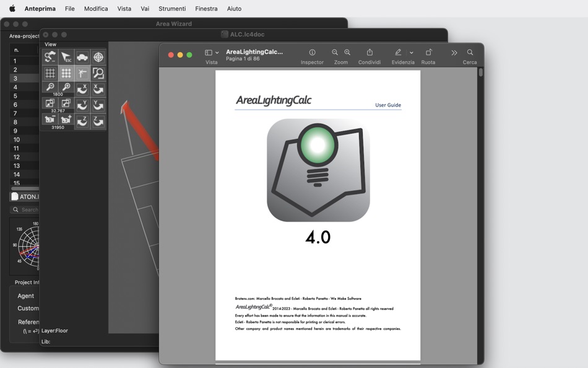Open the Inspector in Preview toolbar
Viewport: 588px width, 368px height.
tap(312, 53)
